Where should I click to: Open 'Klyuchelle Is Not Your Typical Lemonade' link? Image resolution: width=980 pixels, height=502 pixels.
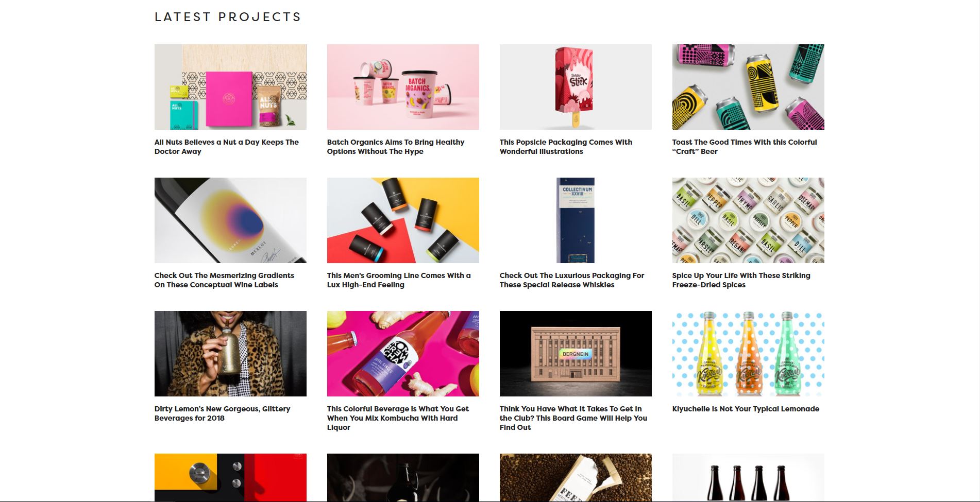(746, 409)
